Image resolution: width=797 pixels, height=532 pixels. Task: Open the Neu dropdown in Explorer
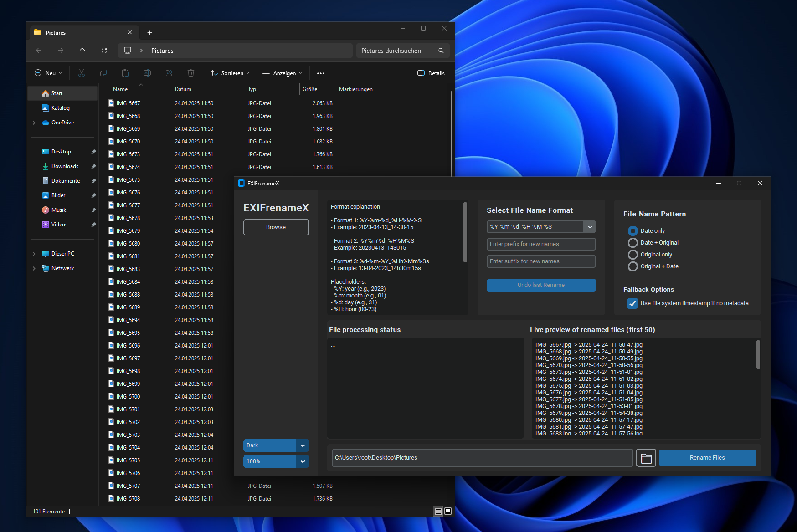point(48,73)
